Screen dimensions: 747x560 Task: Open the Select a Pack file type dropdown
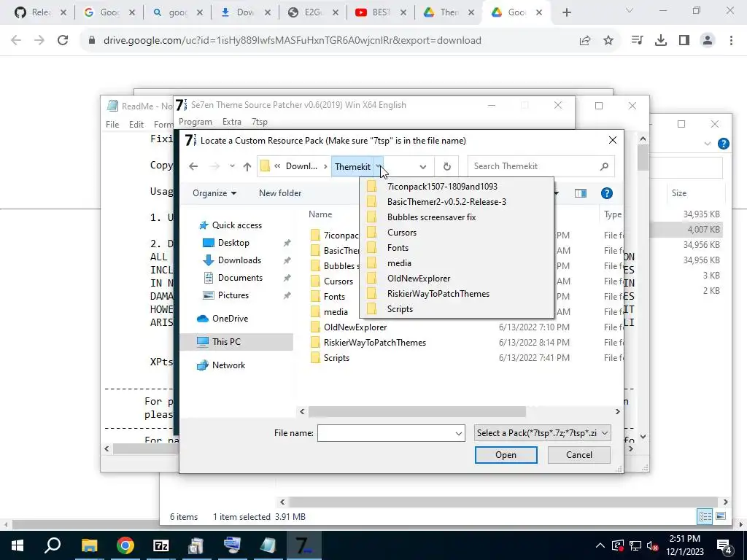click(x=542, y=433)
